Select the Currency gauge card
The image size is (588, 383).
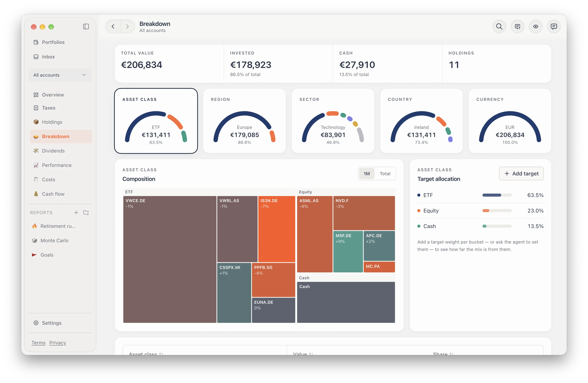click(510, 121)
